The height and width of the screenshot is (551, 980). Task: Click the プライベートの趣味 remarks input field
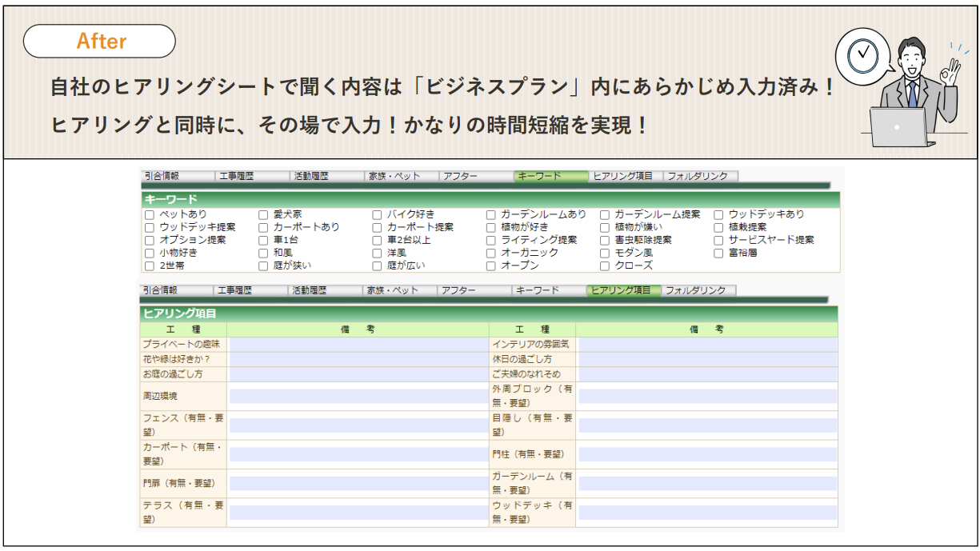358,344
